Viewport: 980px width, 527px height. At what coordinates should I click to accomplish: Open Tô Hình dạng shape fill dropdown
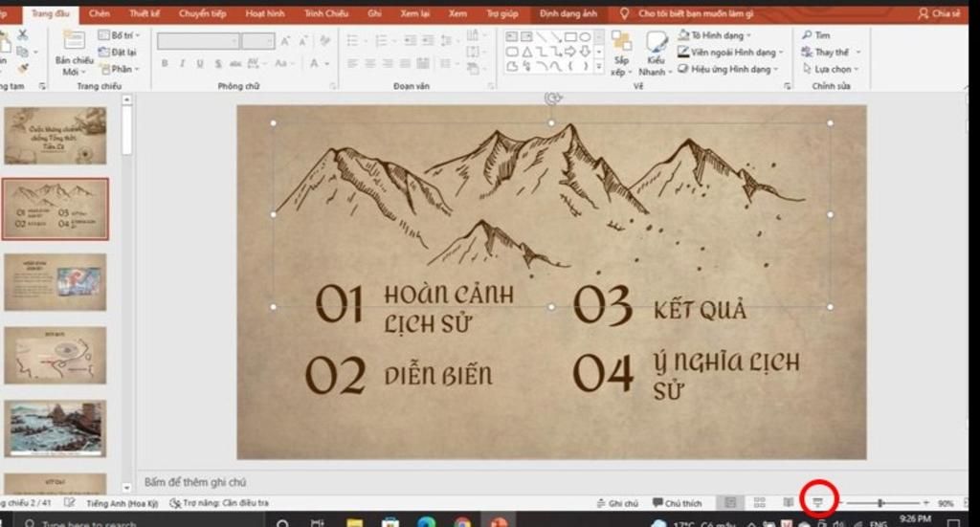pos(714,35)
